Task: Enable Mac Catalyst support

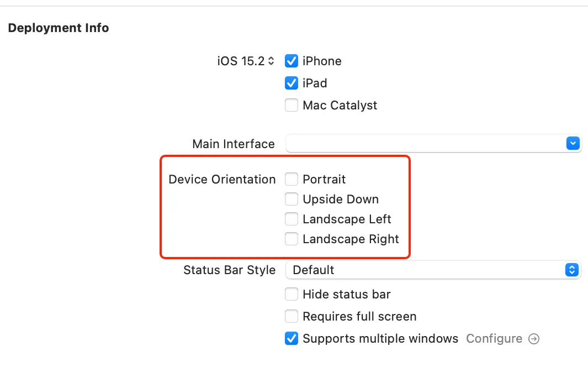Action: pyautogui.click(x=292, y=105)
